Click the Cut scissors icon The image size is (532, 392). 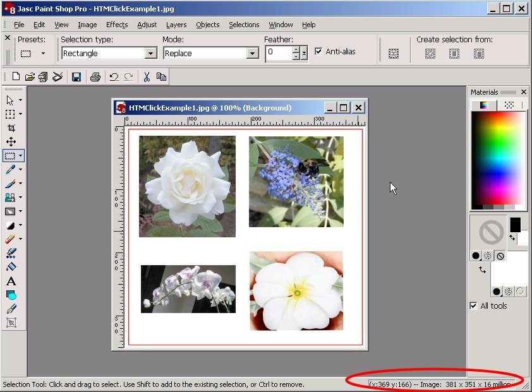point(146,77)
